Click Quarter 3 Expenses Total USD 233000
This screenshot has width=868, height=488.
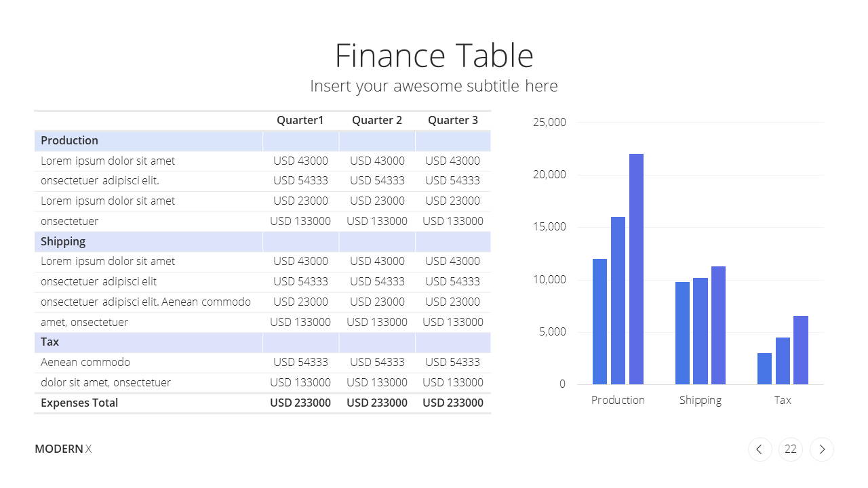[453, 403]
